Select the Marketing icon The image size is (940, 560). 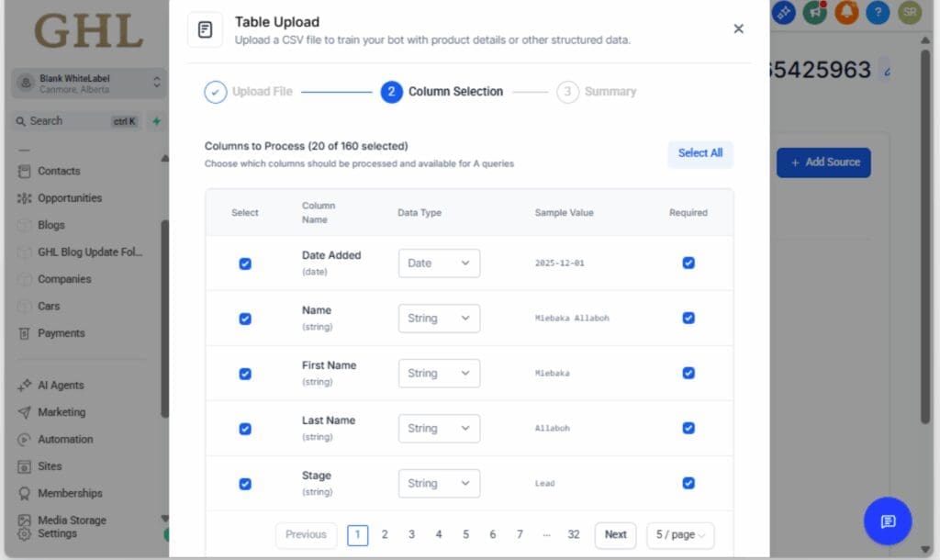coord(23,411)
